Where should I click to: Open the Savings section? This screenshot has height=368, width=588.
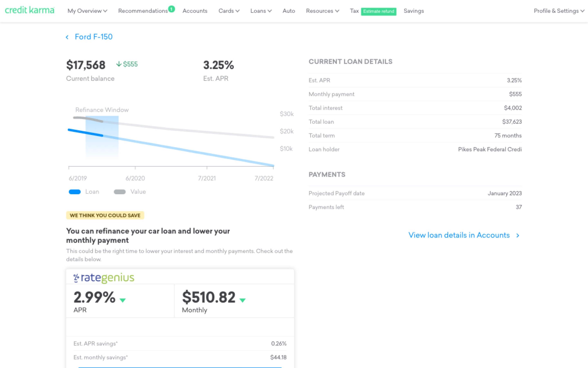(x=414, y=11)
